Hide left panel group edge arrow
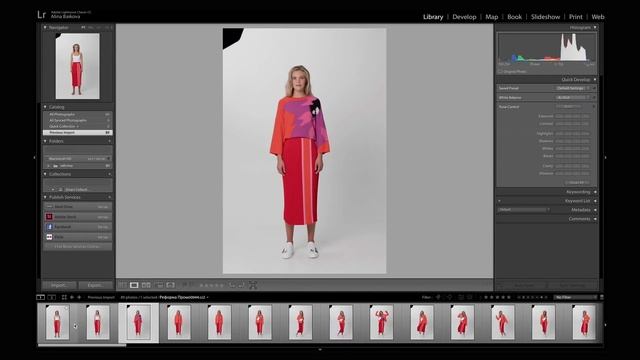 tap(34, 157)
